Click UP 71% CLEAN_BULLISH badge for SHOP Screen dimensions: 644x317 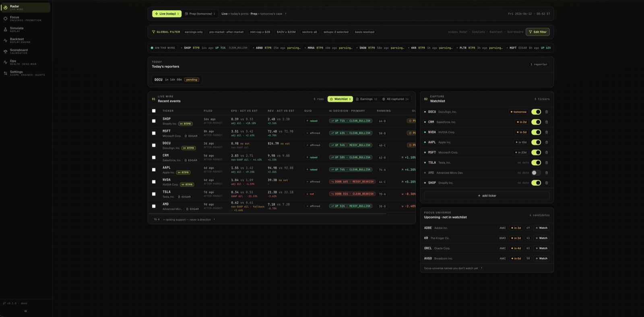[x=351, y=121]
